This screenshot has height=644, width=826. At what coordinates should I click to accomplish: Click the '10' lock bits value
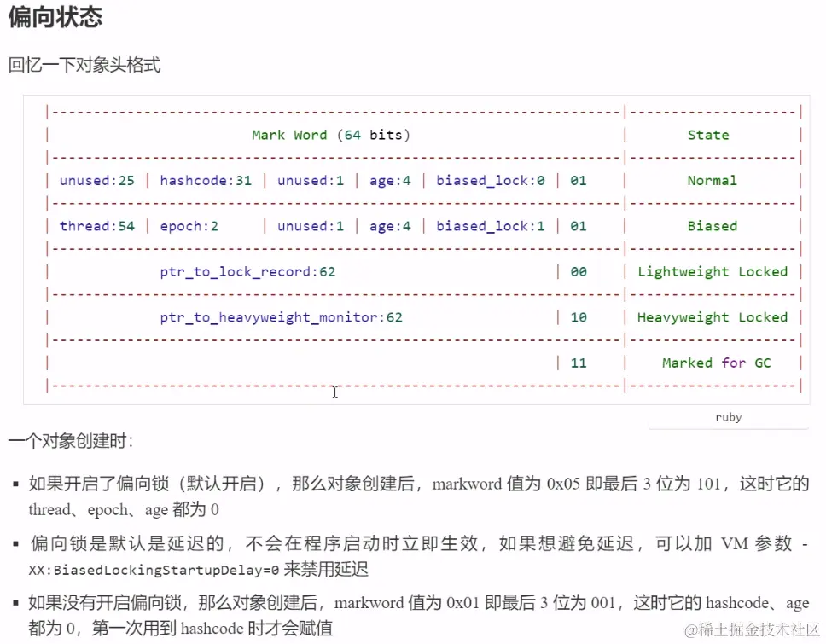coord(579,317)
